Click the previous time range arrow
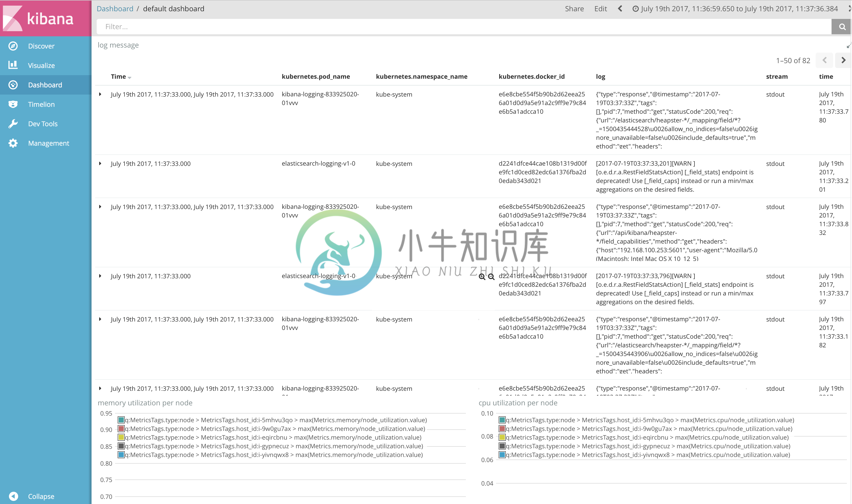Screen dimensions: 852x504 pyautogui.click(x=620, y=8)
